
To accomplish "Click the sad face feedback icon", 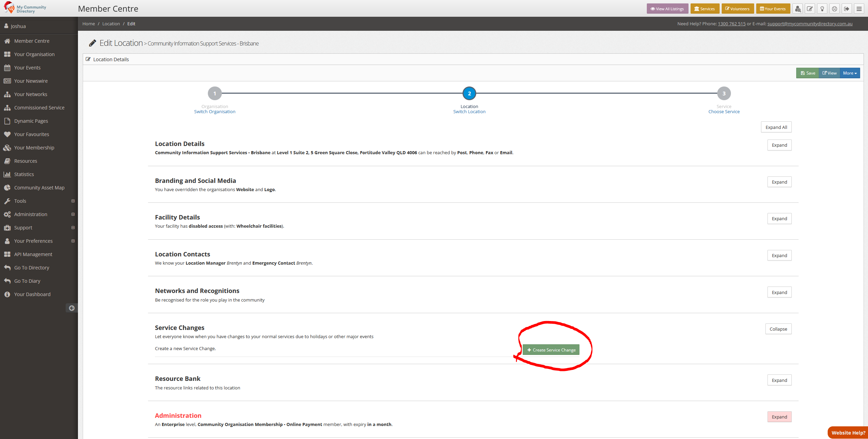I will tap(834, 9).
